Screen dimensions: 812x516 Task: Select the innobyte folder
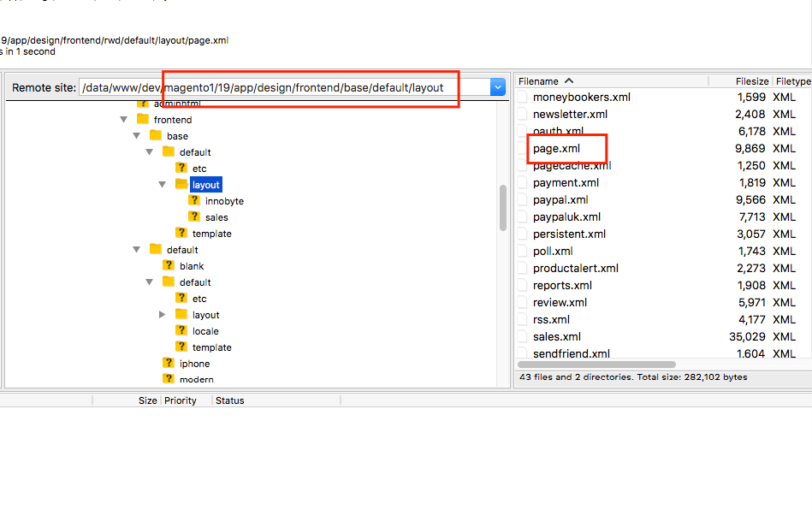(224, 201)
